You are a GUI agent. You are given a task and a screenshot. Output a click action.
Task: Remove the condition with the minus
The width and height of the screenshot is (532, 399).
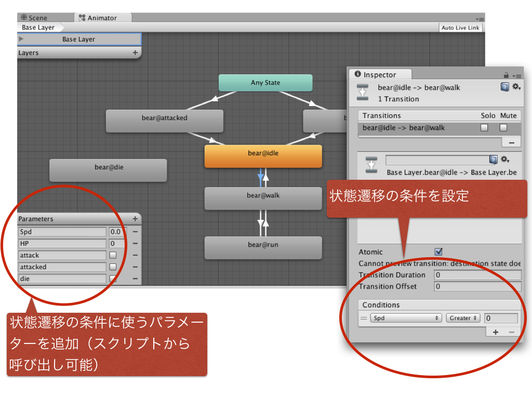(512, 332)
